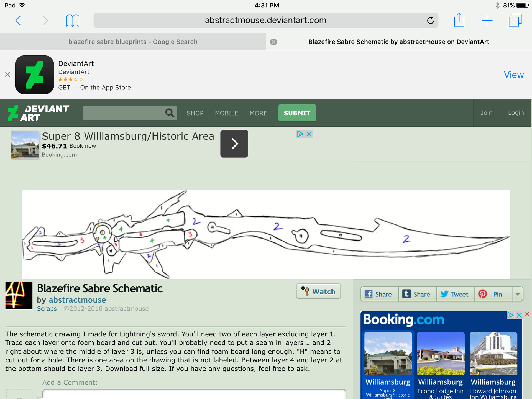The image size is (532, 399).
Task: Tap the abstractmouse avatar image
Action: [19, 295]
